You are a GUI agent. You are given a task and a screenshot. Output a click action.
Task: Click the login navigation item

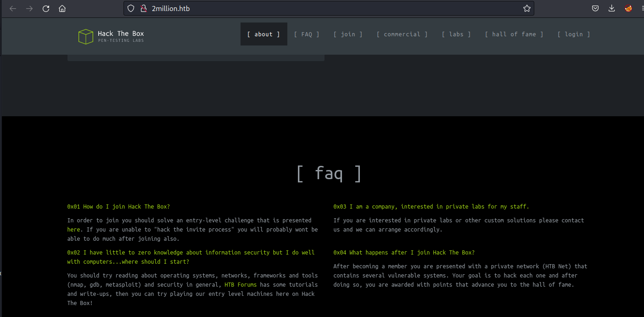click(574, 34)
